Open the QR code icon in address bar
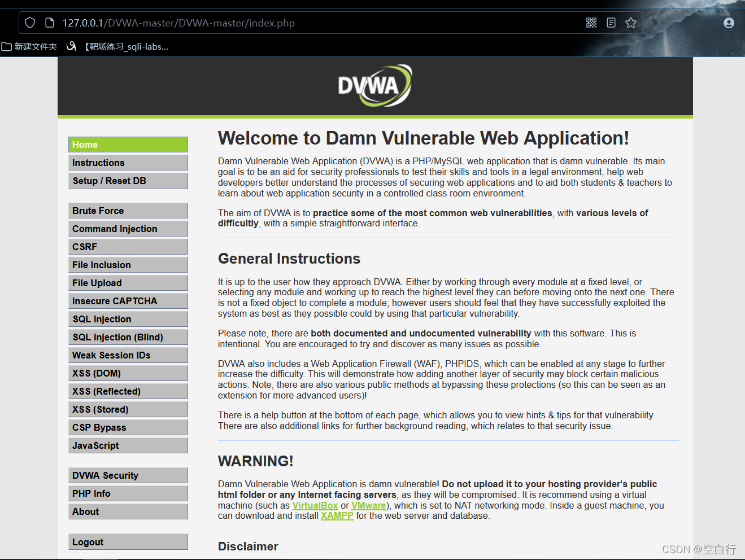The width and height of the screenshot is (745, 560). [x=591, y=23]
